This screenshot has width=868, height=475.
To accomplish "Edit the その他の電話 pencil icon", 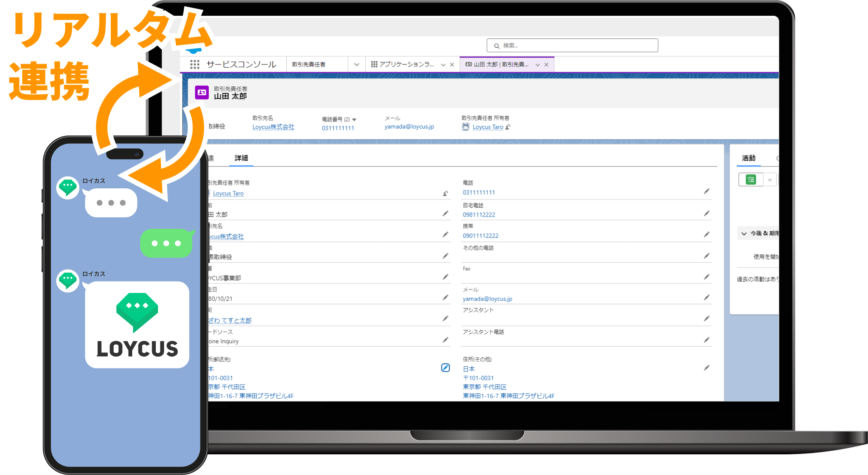I will [707, 256].
